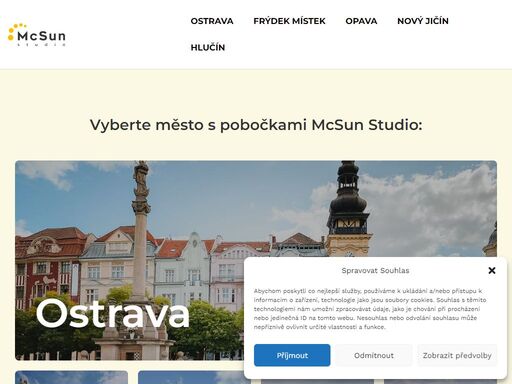
Task: Click the McSun Studio logo
Action: [37, 35]
